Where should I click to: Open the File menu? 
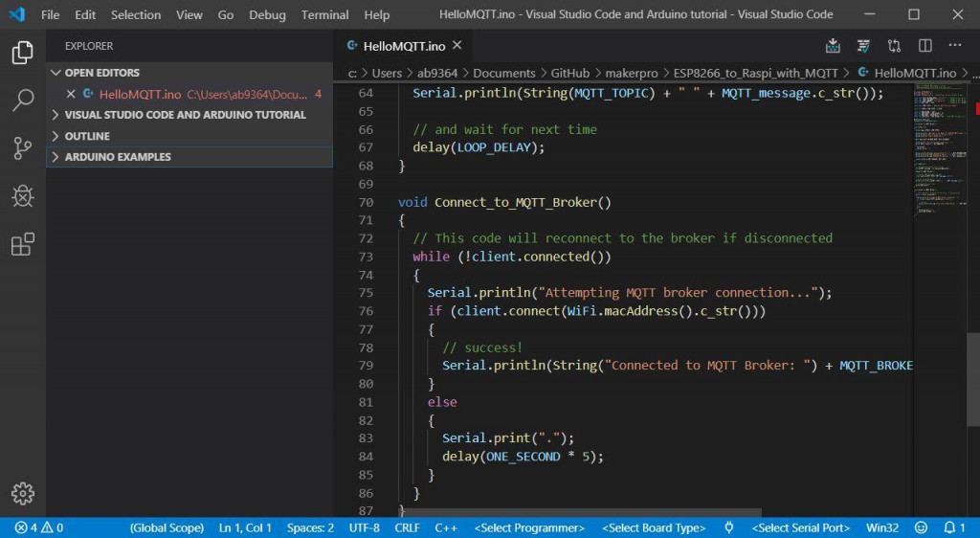[x=50, y=14]
